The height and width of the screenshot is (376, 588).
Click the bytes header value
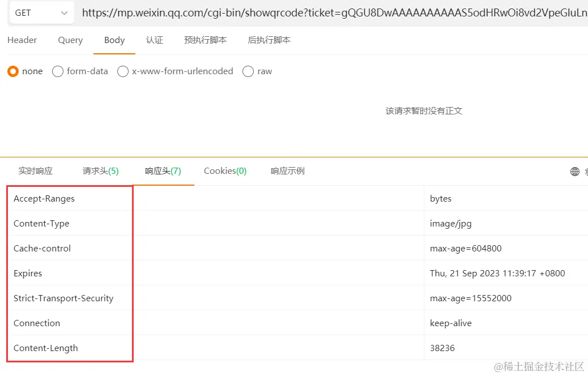[x=441, y=199]
